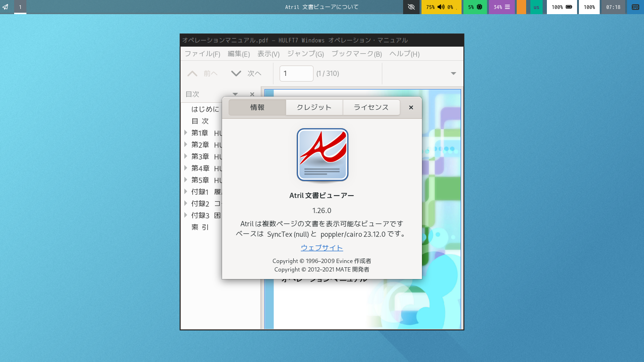Open the 表示(V) menu
The image size is (644, 362).
tap(268, 54)
